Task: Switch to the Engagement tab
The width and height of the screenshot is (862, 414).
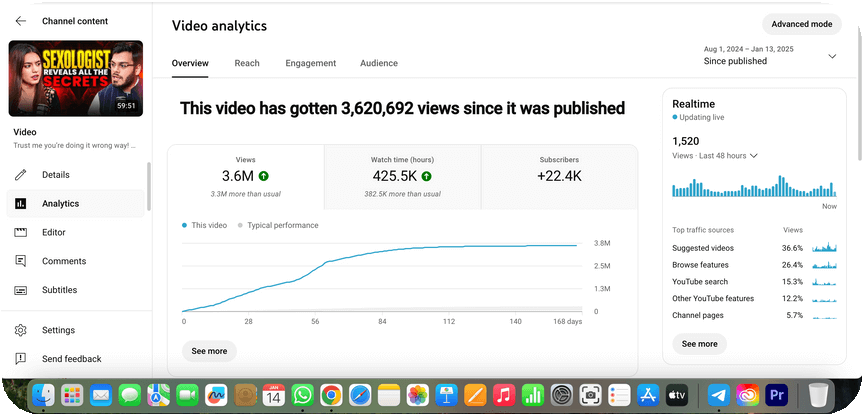Action: coord(310,63)
